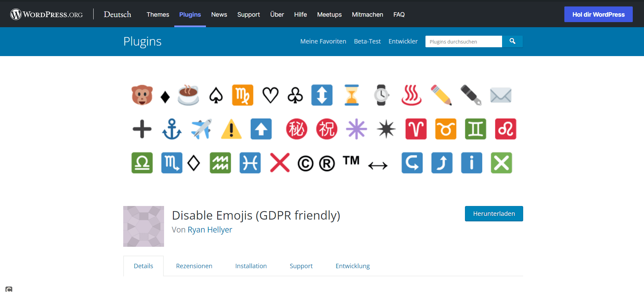Viewport: 644px width, 293px height.
Task: Go to the News section
Action: pyautogui.click(x=219, y=15)
